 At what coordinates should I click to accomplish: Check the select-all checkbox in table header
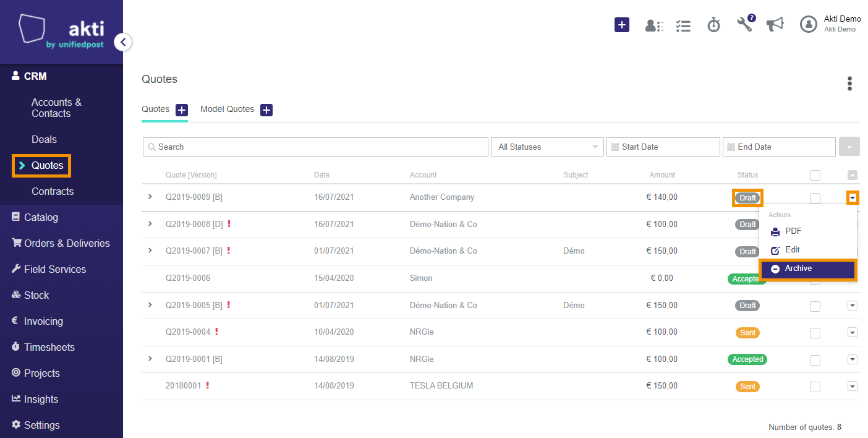point(815,175)
